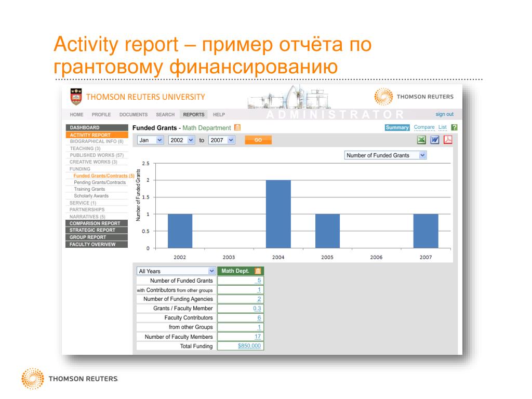Go to HOME in navigation bar

pos(77,115)
